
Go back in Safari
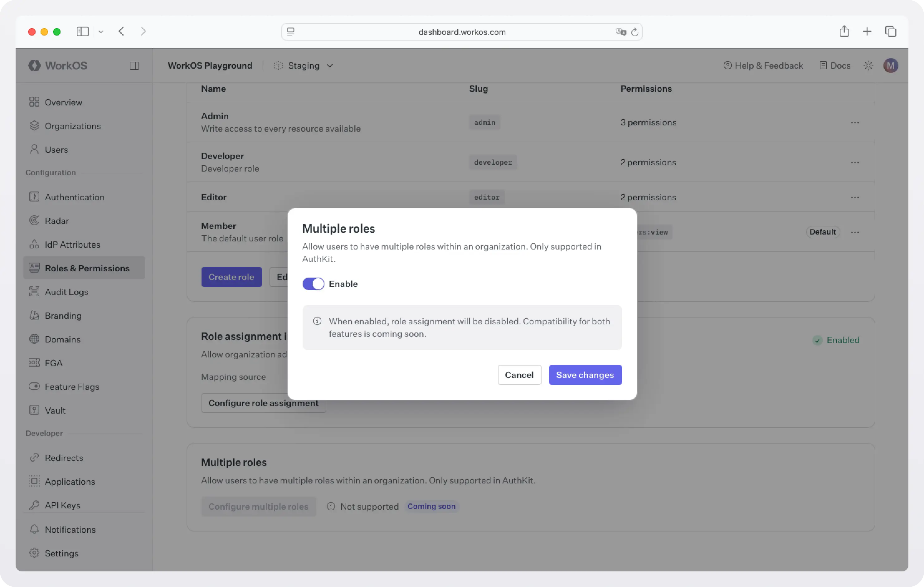(x=121, y=32)
